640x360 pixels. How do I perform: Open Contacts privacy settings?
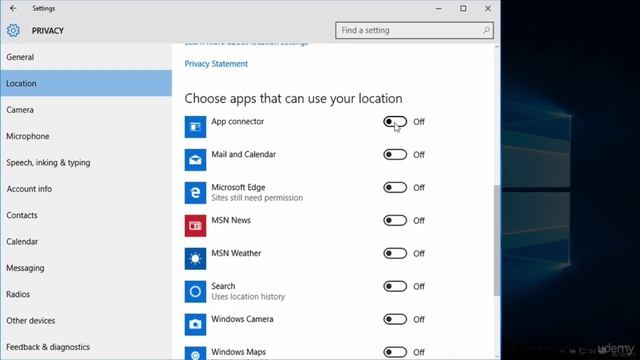click(x=86, y=215)
